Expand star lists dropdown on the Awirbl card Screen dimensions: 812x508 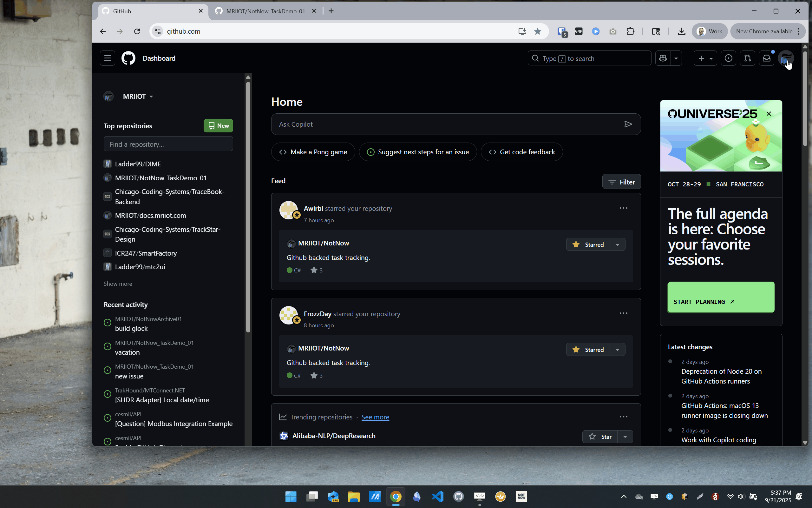tap(617, 244)
